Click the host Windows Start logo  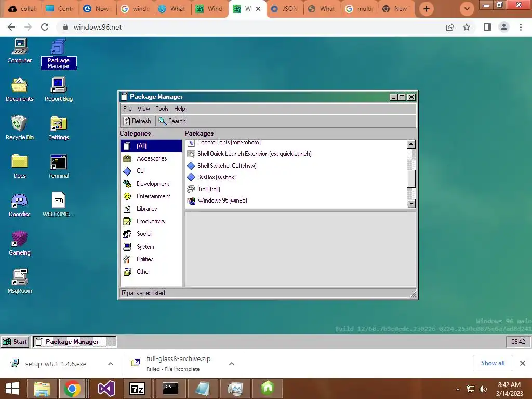click(12, 389)
